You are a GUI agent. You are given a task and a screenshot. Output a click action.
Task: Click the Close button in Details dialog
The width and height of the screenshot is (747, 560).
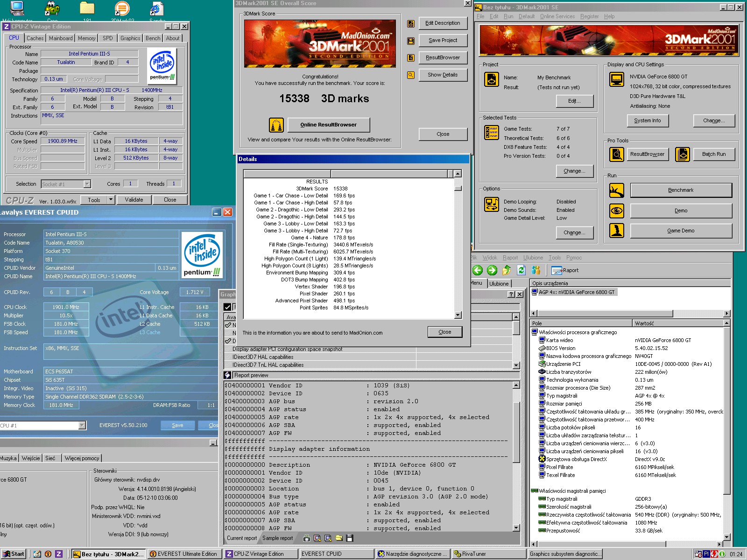click(x=445, y=332)
